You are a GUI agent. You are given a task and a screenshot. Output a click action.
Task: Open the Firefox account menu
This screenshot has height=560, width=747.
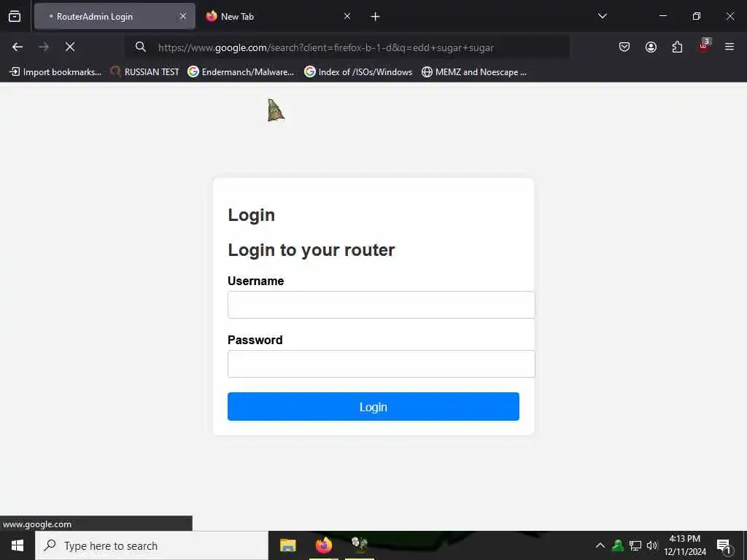(x=651, y=47)
